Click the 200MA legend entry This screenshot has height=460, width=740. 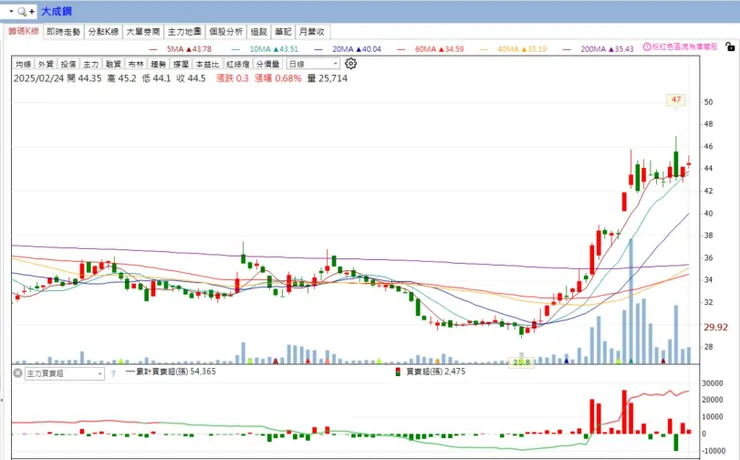598,49
